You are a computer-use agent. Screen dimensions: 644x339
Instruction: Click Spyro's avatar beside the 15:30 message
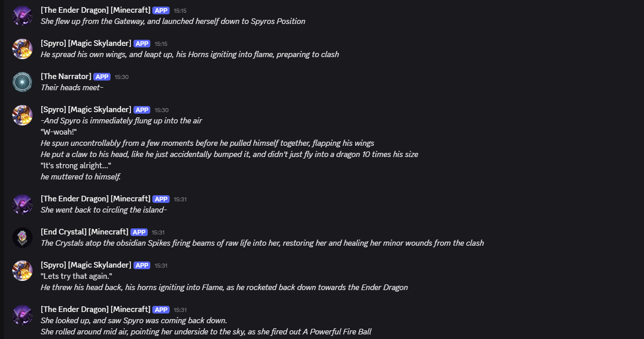pos(22,115)
